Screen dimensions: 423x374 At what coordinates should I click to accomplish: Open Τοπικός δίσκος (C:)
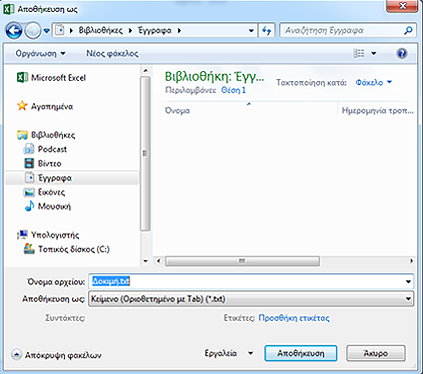pos(73,249)
